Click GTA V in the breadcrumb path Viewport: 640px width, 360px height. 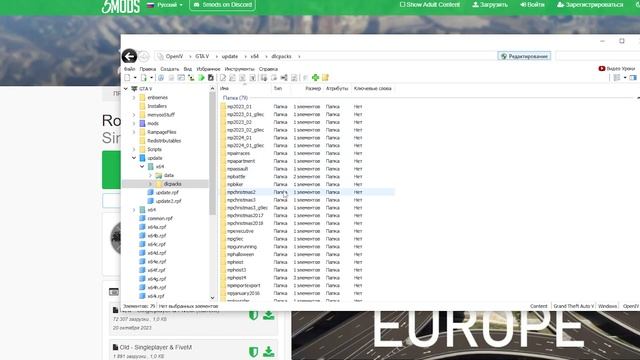[x=202, y=56]
